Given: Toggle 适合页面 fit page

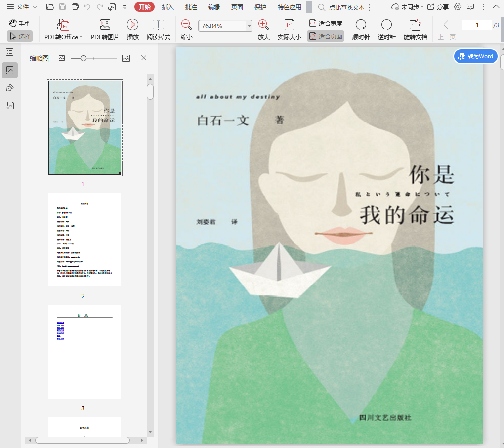Looking at the screenshot, I should (x=326, y=36).
